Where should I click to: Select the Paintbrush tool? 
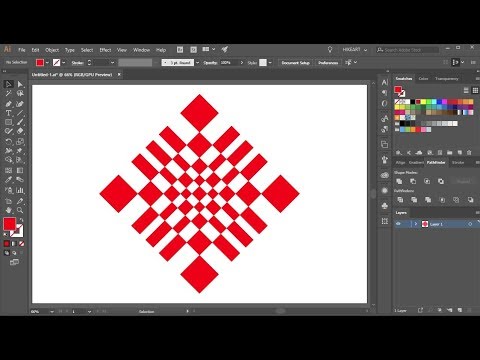(20, 122)
